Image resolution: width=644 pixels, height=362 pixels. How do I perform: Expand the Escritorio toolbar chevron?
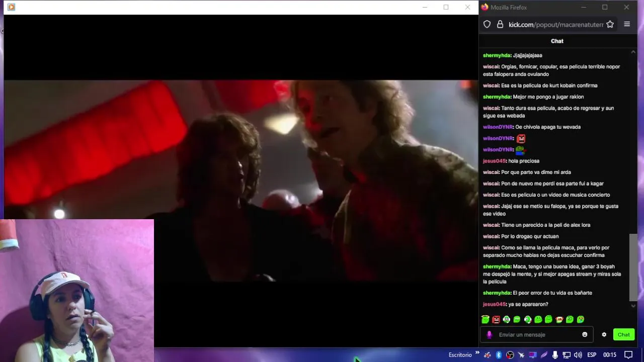(x=477, y=354)
